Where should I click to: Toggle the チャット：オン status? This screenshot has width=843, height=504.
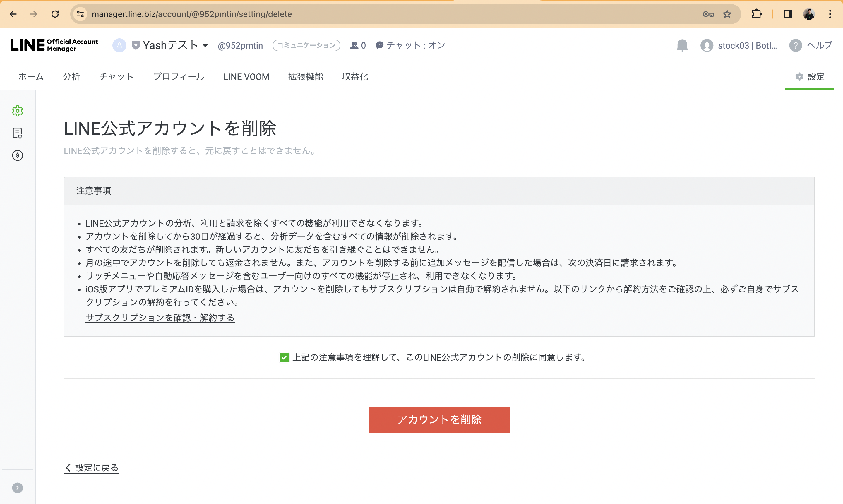click(410, 45)
